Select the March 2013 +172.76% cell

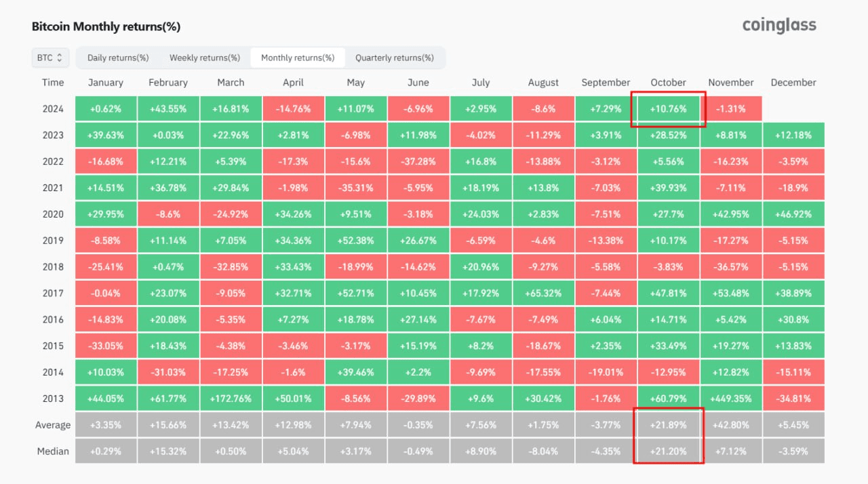[231, 399]
